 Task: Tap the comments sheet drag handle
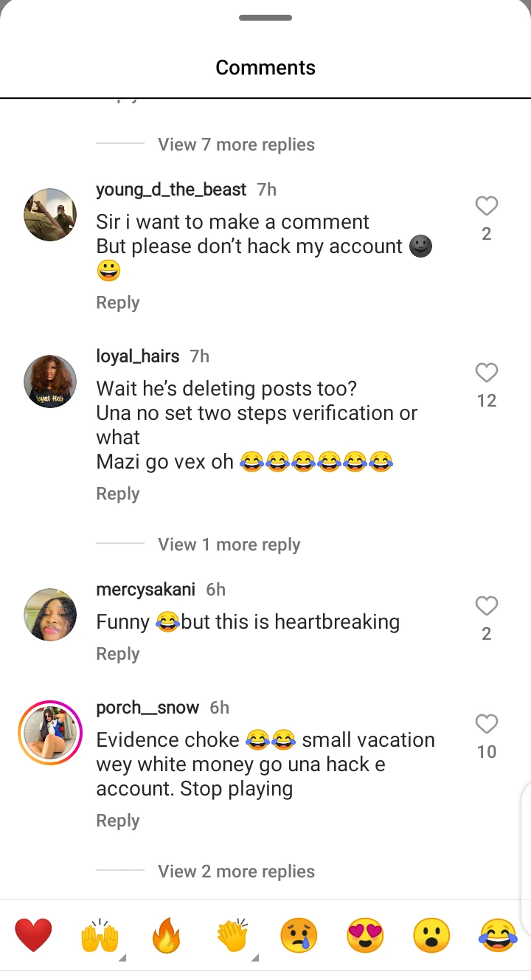(x=265, y=18)
